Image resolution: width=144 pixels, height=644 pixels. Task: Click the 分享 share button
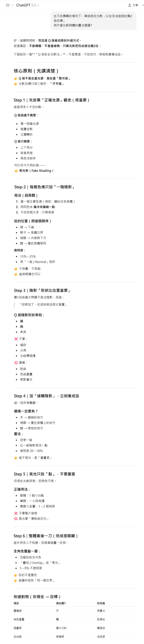tap(133, 5)
